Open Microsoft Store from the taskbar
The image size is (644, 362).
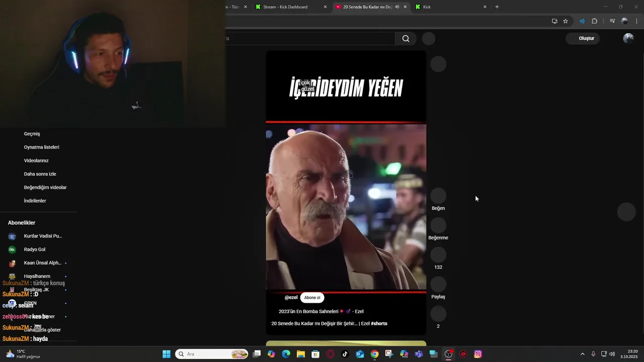pyautogui.click(x=315, y=354)
